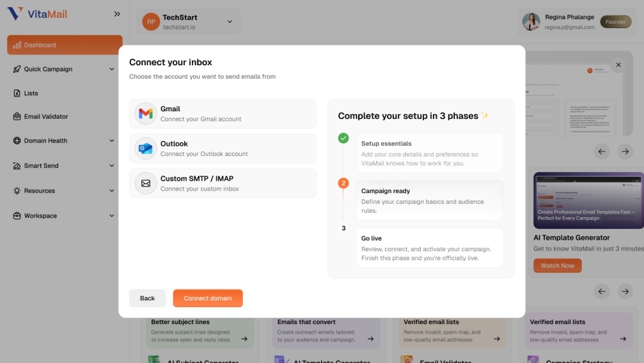644x363 pixels.
Task: Expand the Quick Campaign menu chevron
Action: pos(112,69)
